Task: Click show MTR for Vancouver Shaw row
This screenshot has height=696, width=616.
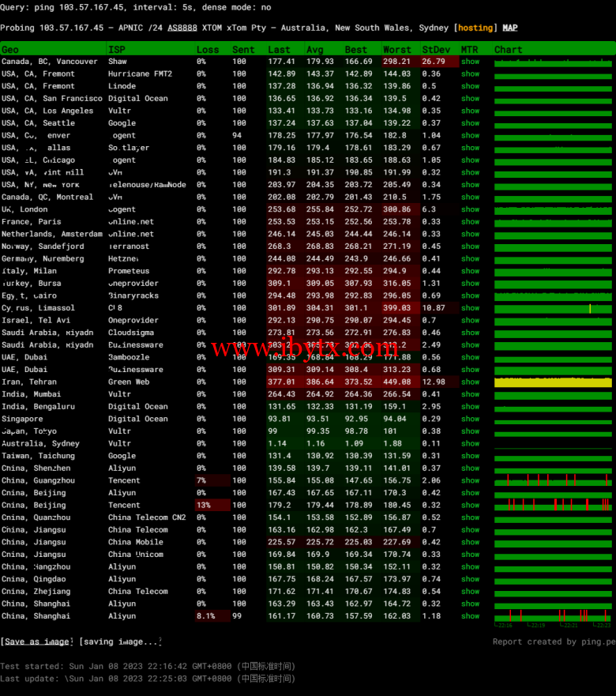Action: tap(471, 62)
